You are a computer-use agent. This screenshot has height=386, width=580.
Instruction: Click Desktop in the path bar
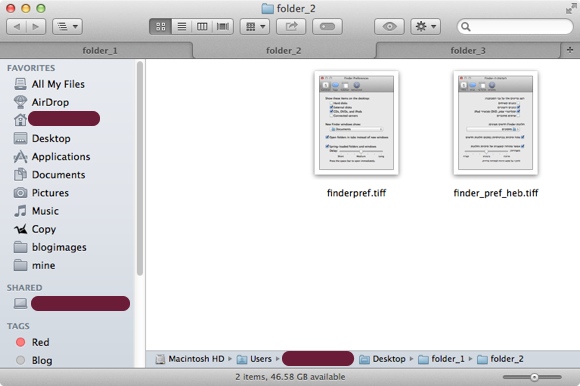[382, 359]
